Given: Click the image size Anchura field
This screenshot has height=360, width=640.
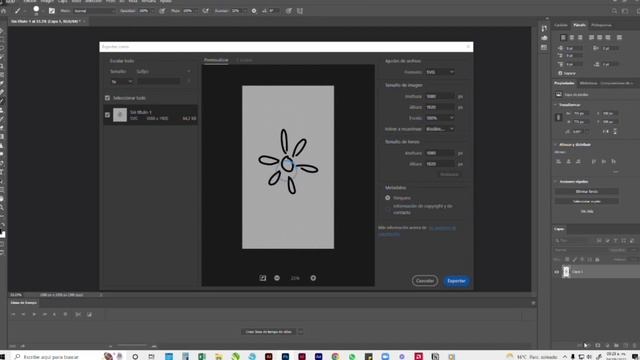Looking at the screenshot, I should pos(440,96).
